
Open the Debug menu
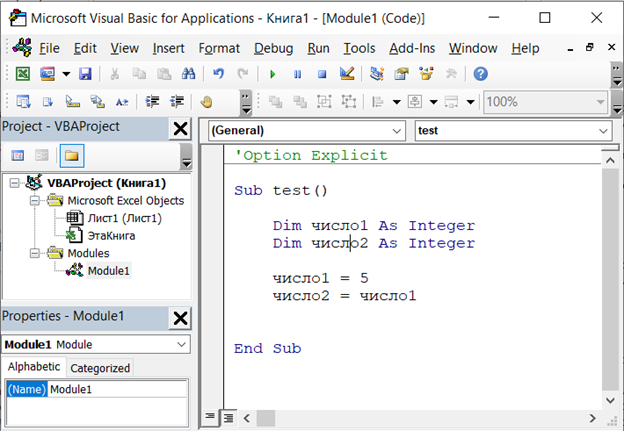pyautogui.click(x=273, y=48)
